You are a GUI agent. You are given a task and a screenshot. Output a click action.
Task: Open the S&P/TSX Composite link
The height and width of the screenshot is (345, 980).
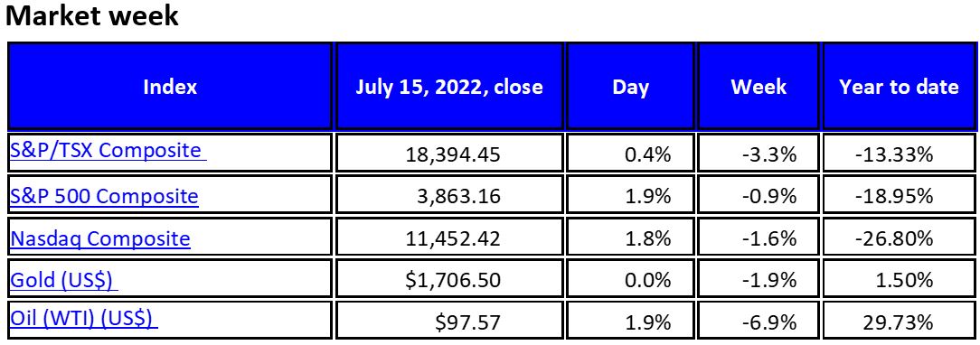click(x=108, y=150)
